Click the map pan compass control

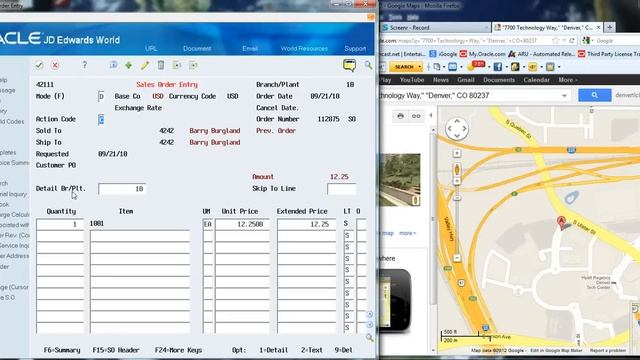point(457,129)
